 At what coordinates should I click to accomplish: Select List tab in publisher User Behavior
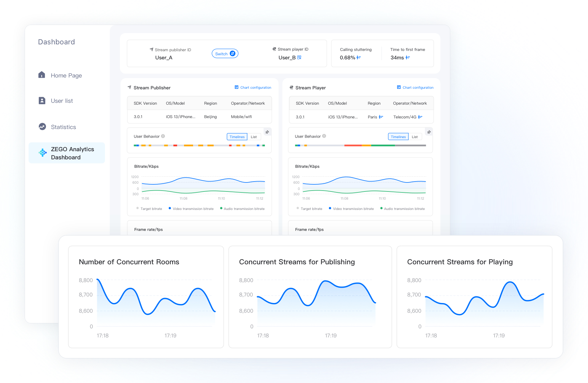pyautogui.click(x=254, y=137)
